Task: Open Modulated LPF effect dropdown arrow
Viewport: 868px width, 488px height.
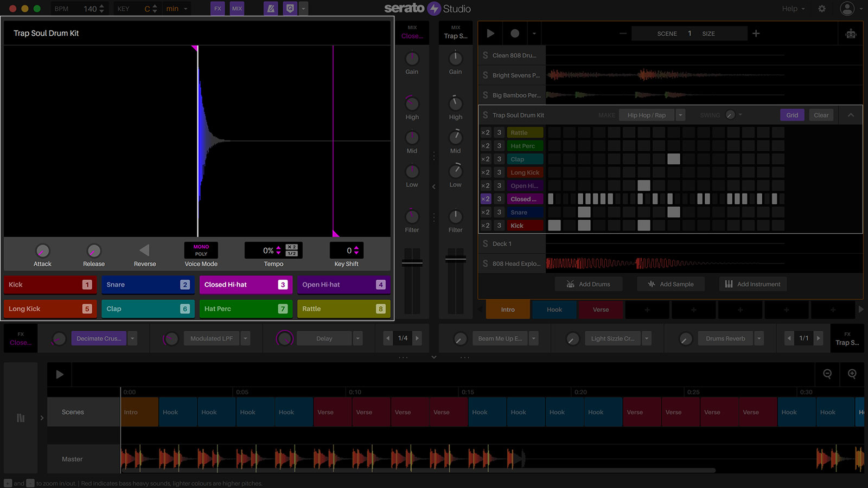Action: 246,338
